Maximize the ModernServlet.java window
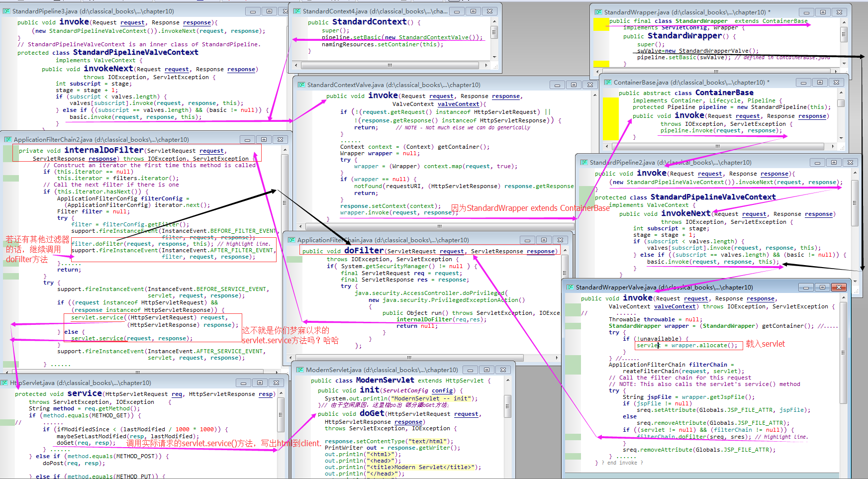The height and width of the screenshot is (479, 868). (x=486, y=370)
